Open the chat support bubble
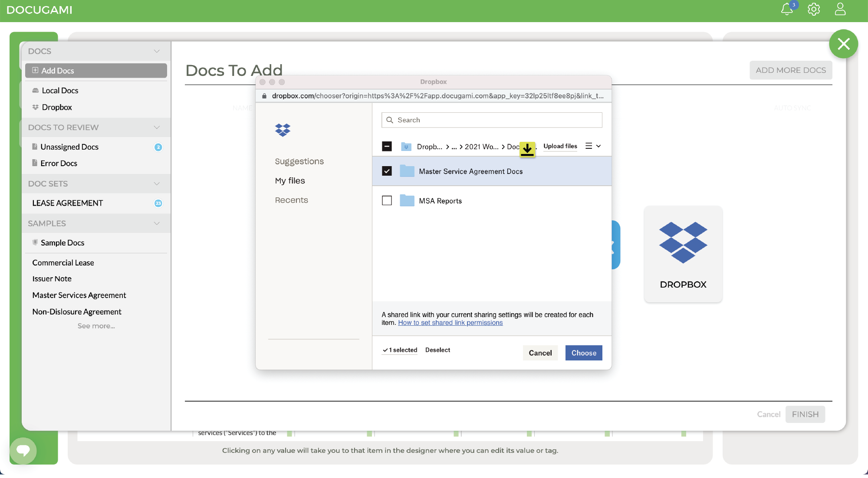Image resolution: width=868 pixels, height=478 pixels. [x=23, y=451]
